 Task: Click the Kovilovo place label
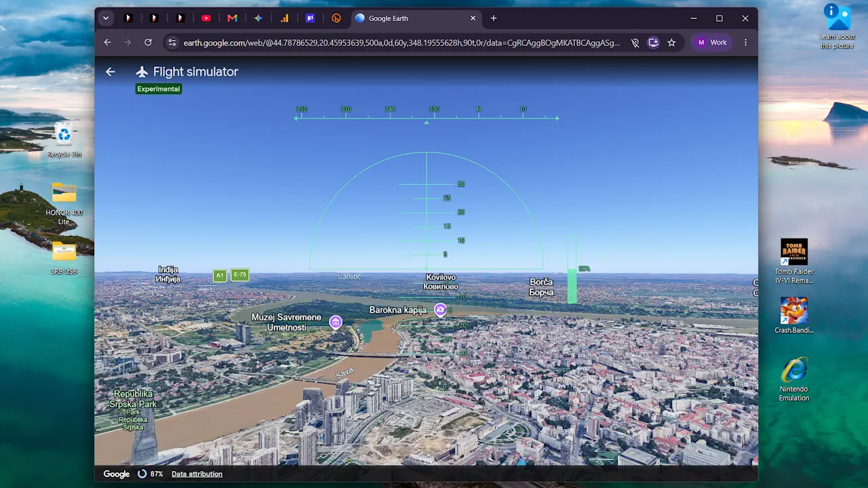click(441, 281)
